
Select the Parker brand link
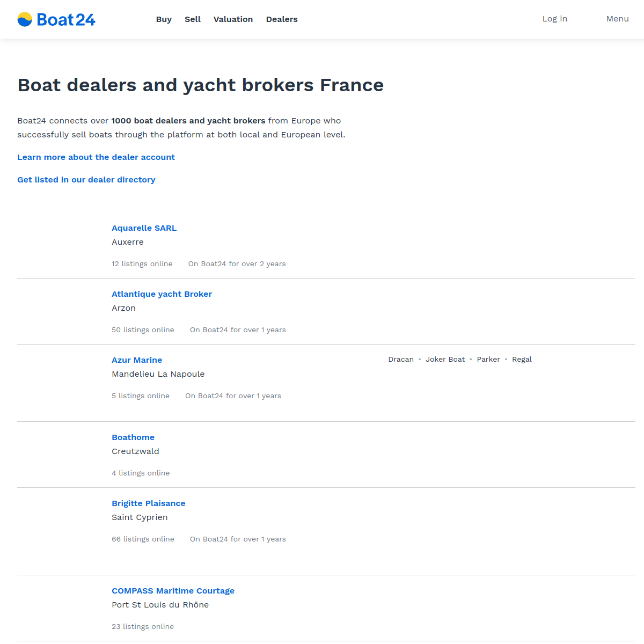tap(488, 359)
